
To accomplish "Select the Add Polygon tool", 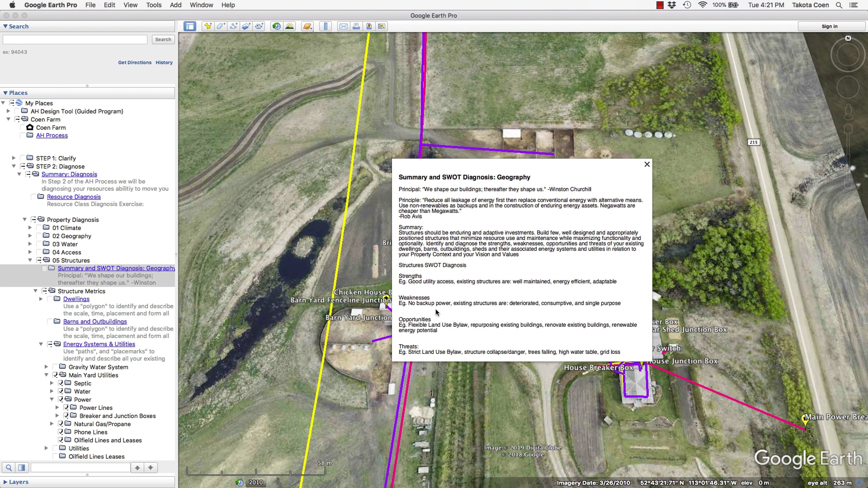I will pyautogui.click(x=221, y=26).
